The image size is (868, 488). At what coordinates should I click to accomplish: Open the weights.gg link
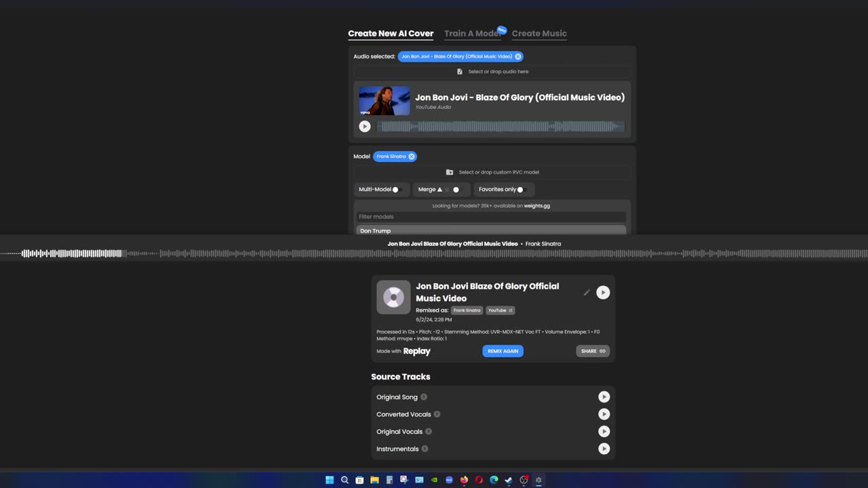point(537,206)
